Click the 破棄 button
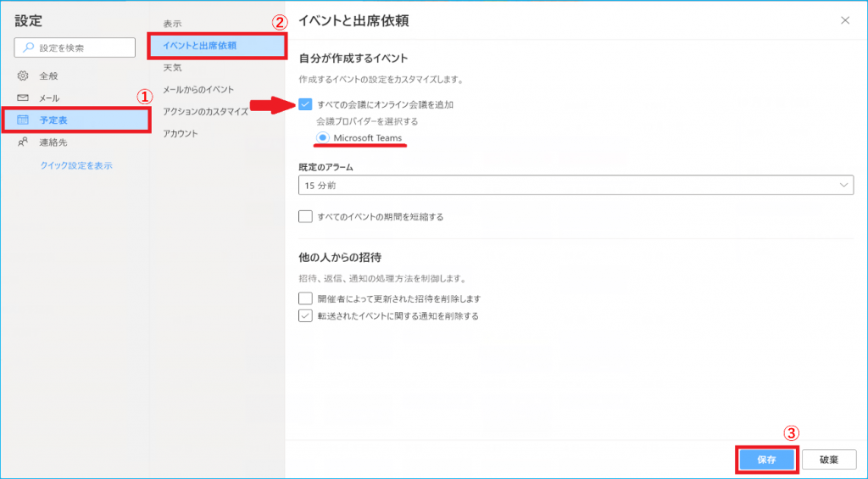 click(828, 460)
